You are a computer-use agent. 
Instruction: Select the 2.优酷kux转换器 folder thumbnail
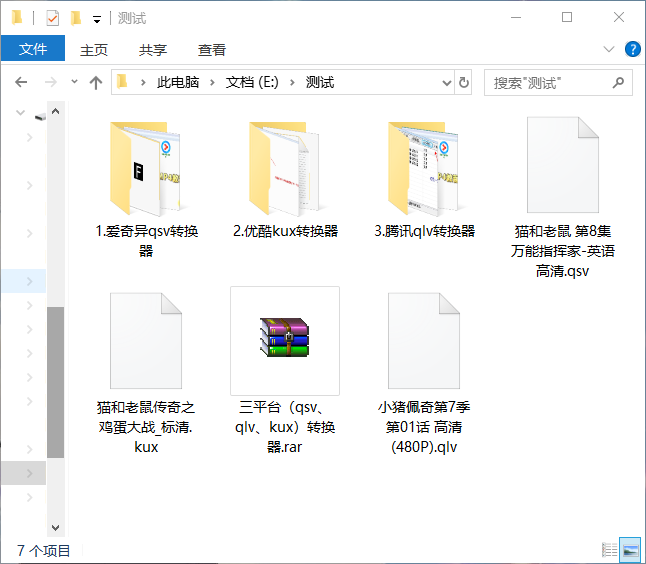(x=284, y=169)
